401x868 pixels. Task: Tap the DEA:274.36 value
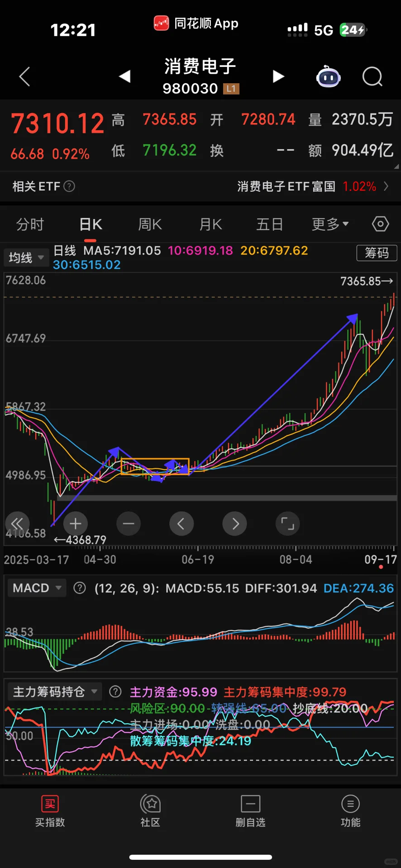click(359, 588)
